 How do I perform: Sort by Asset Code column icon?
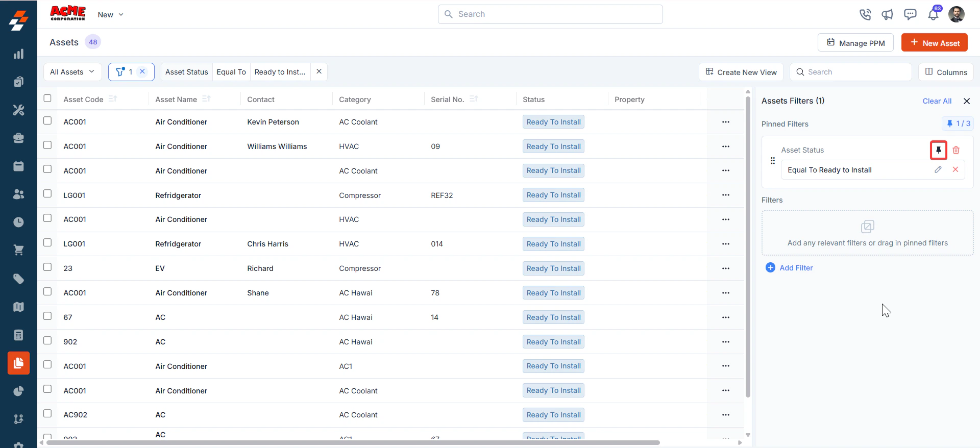click(x=113, y=99)
